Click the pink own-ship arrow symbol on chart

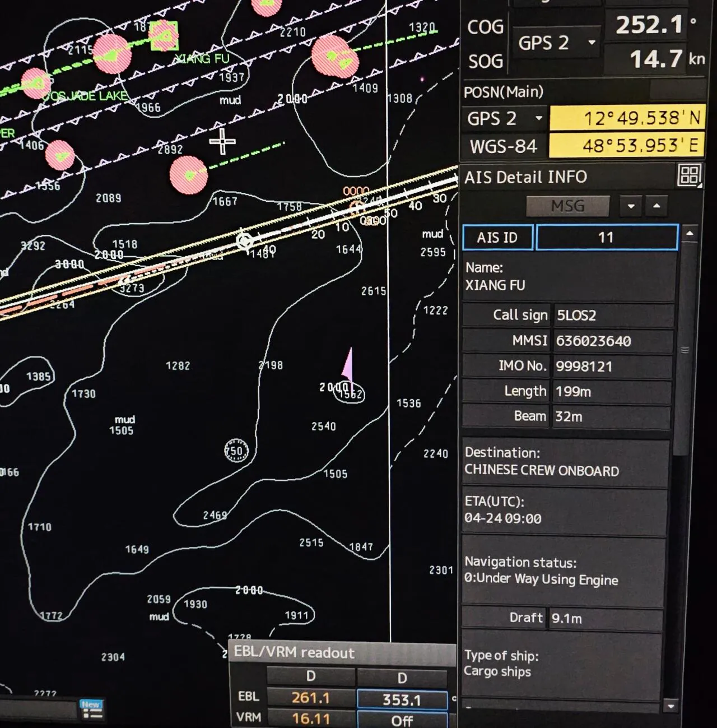pyautogui.click(x=348, y=364)
